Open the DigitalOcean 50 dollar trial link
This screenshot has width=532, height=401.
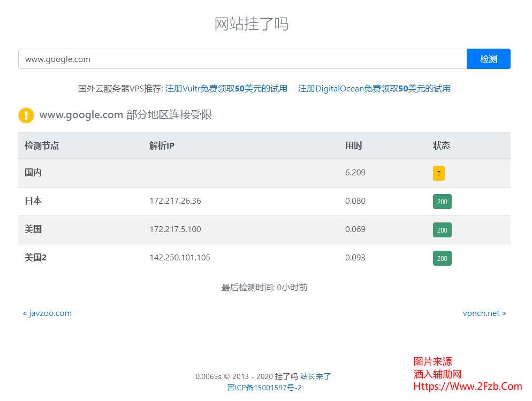coord(374,88)
